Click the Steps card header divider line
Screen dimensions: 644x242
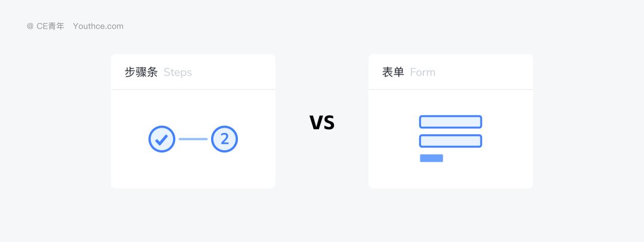click(x=193, y=89)
